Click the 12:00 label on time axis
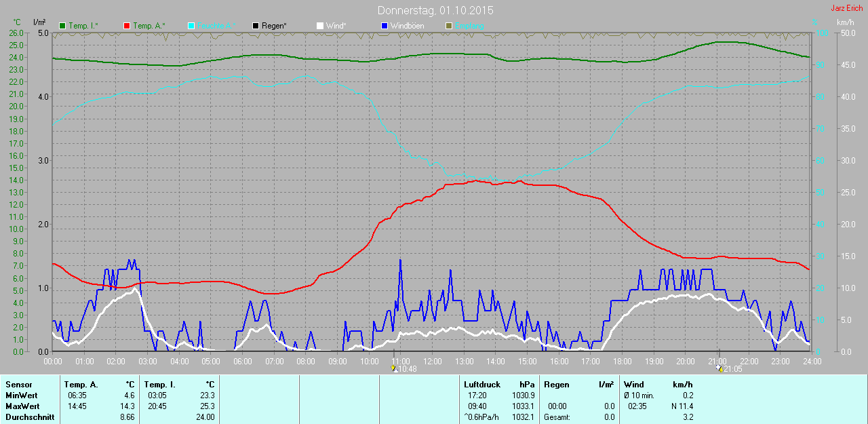 point(432,361)
